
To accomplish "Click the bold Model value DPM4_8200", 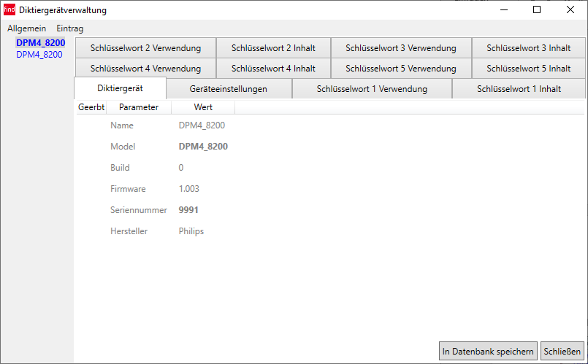I will (203, 147).
